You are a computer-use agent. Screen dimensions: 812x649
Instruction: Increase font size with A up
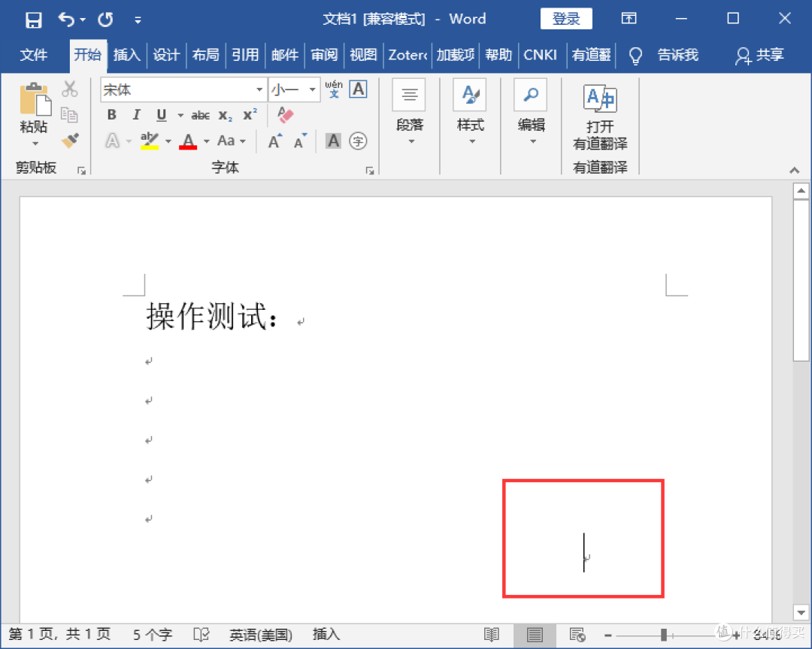[x=275, y=141]
